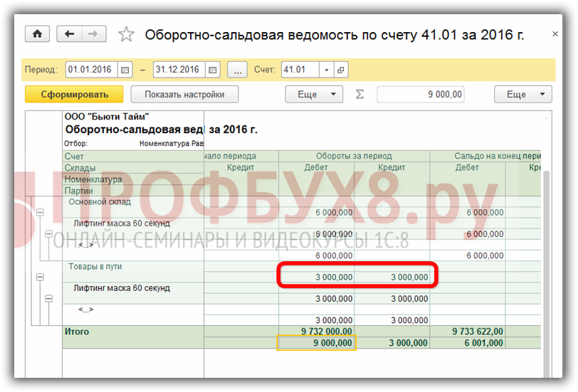This screenshot has height=392, width=578.
Task: Click the Home icon button
Action: 38,34
